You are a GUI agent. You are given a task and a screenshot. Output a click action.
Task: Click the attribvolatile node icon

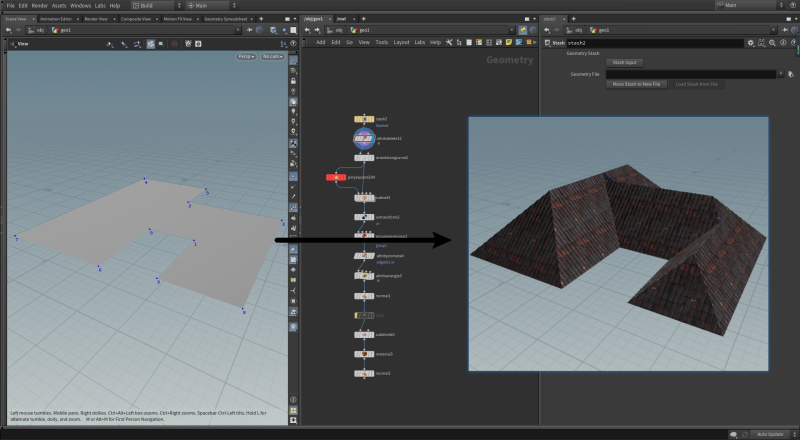[x=363, y=139]
